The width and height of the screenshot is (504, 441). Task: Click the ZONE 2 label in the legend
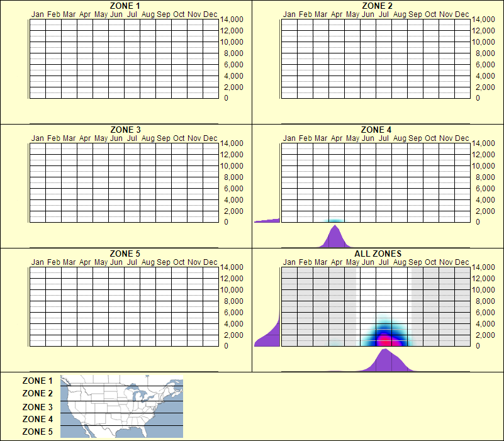point(36,394)
